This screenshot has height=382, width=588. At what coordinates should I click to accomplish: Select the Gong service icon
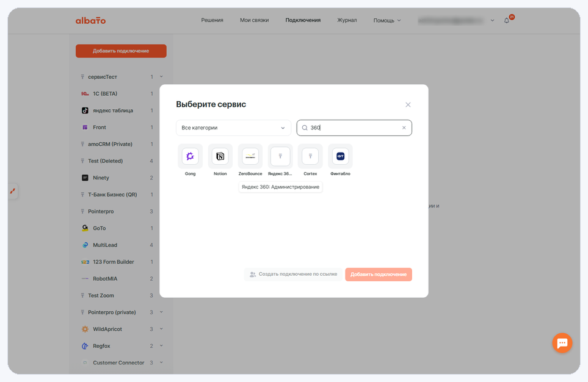click(x=190, y=156)
